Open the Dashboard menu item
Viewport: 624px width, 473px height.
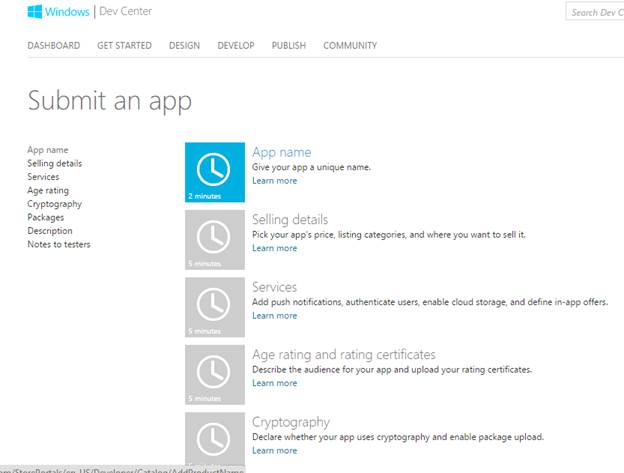(x=53, y=46)
